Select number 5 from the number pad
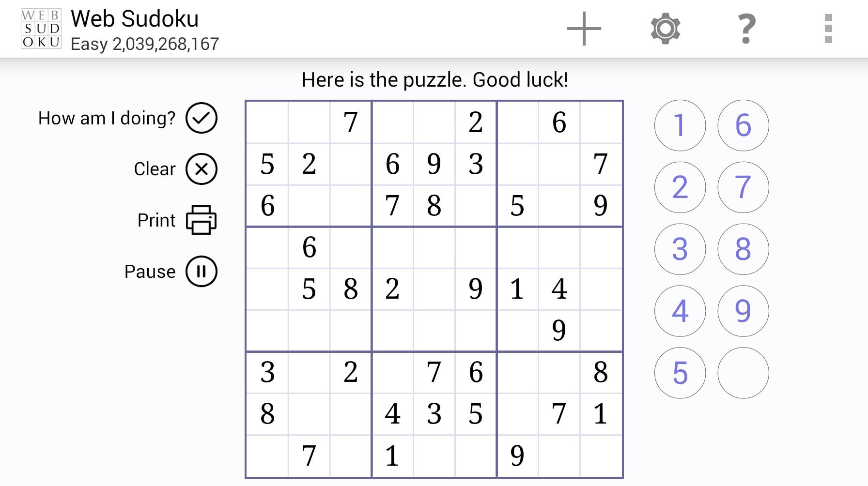The height and width of the screenshot is (486, 868). [x=680, y=374]
